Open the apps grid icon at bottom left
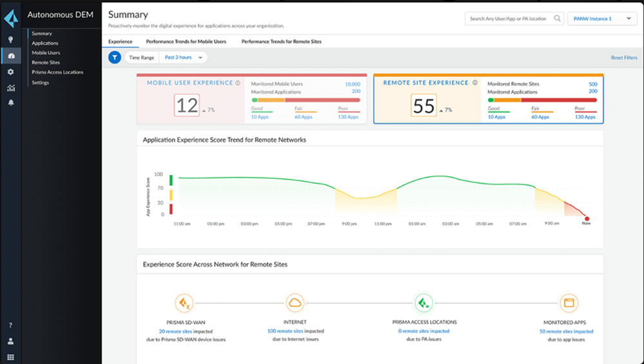The height and width of the screenshot is (364, 644). pos(10,357)
